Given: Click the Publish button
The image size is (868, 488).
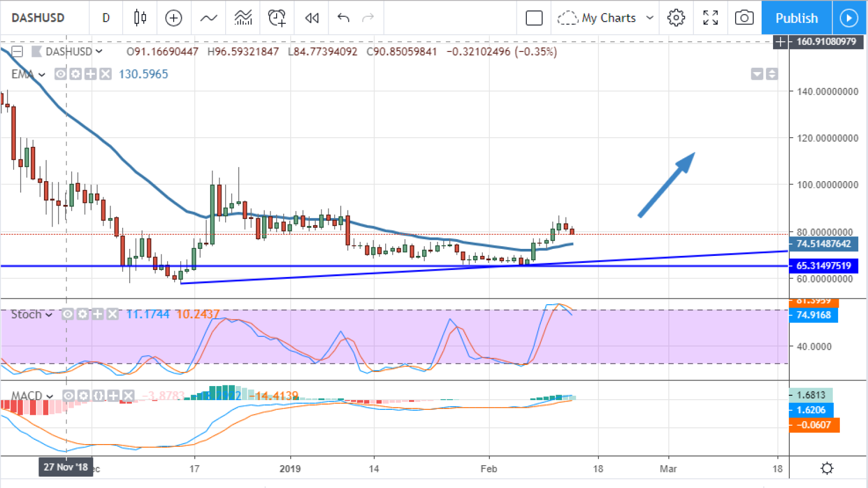Looking at the screenshot, I should 796,18.
